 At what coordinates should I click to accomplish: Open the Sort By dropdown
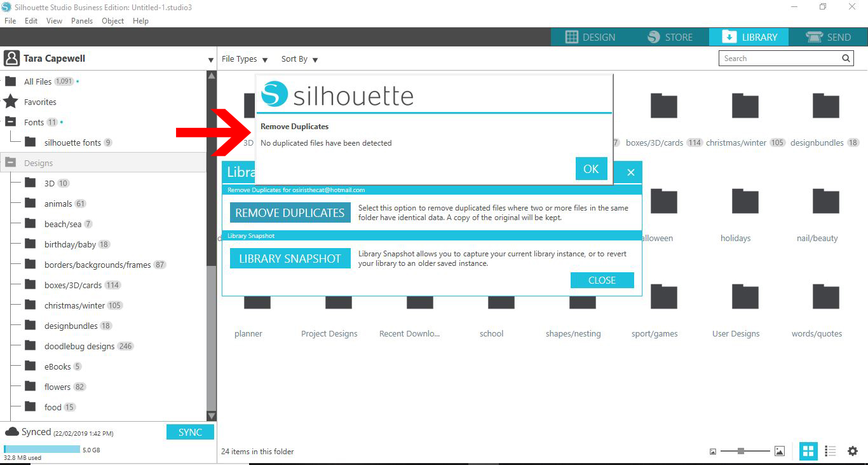(x=300, y=59)
